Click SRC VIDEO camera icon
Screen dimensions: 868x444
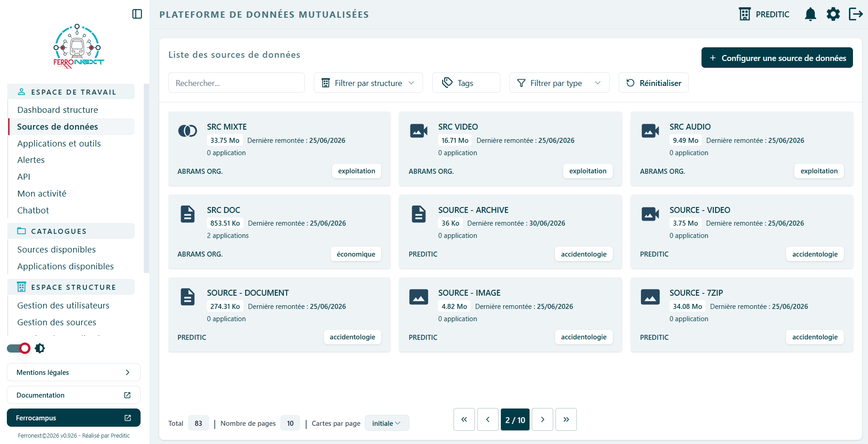pos(419,131)
